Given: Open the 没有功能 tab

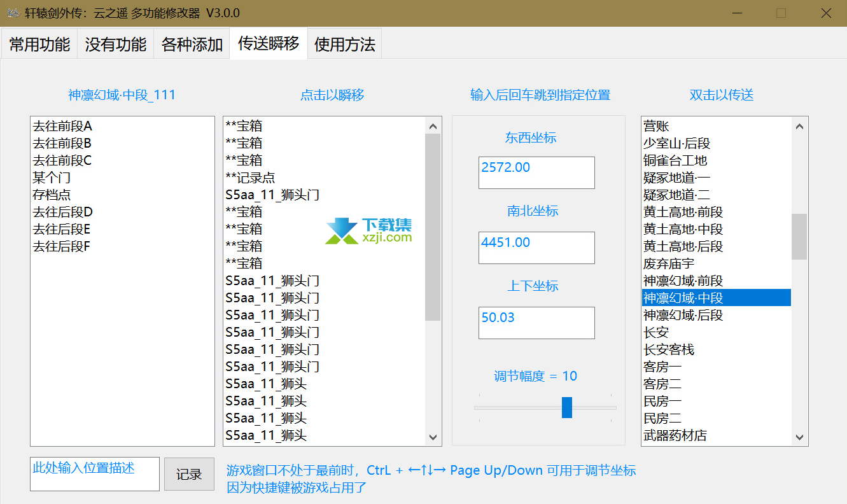Looking at the screenshot, I should [x=116, y=45].
